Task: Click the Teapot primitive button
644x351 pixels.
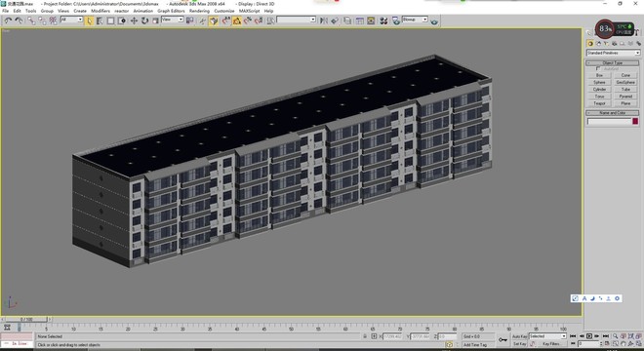Action: click(599, 103)
